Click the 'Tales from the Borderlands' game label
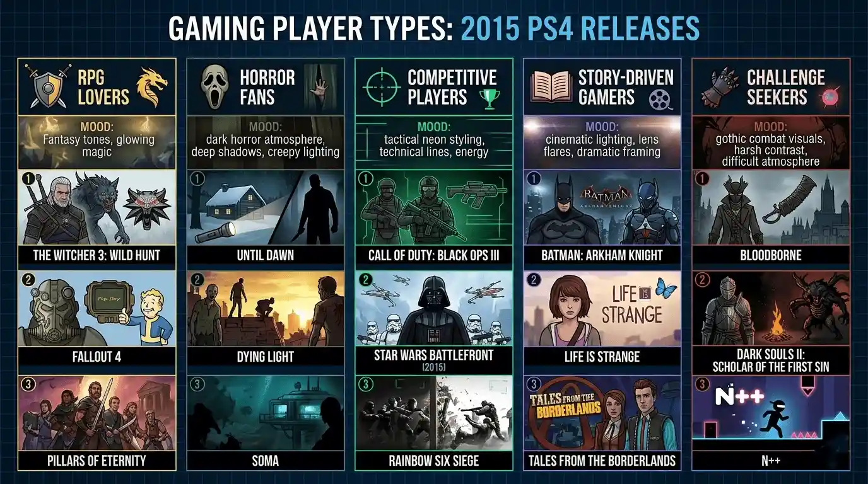Screen dimensions: 868x484 coord(602,461)
